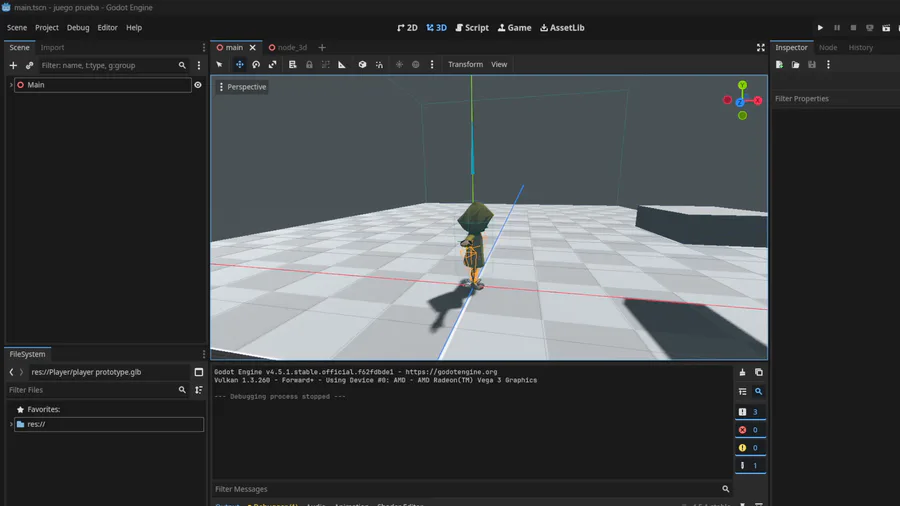Screen dimensions: 900x506
Task: Group selected node's children icon
Action: click(325, 64)
